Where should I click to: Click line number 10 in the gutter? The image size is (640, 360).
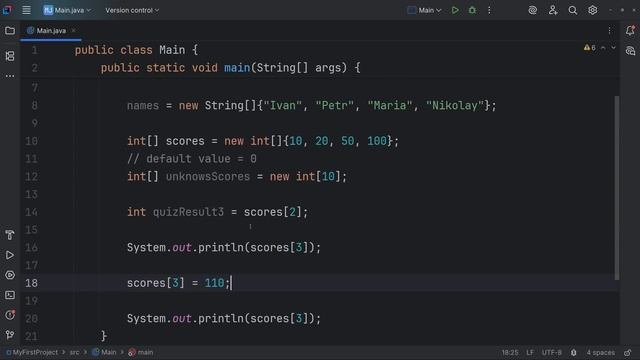31,141
